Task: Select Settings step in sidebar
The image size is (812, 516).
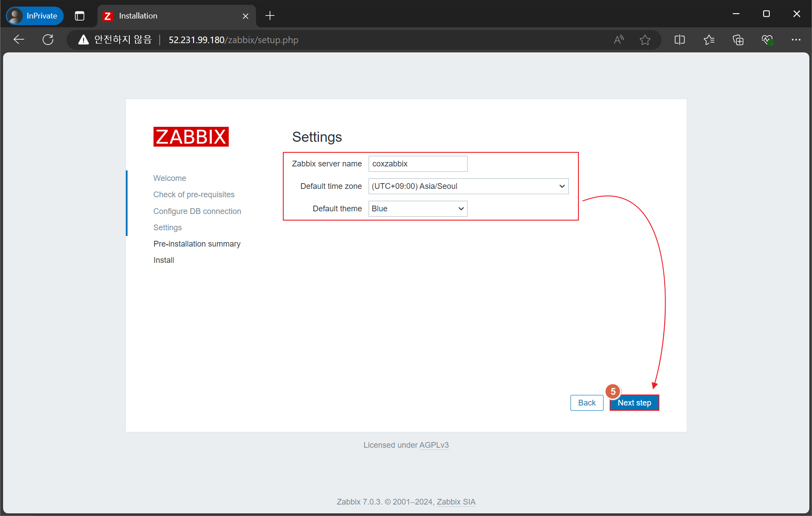Action: (x=168, y=228)
